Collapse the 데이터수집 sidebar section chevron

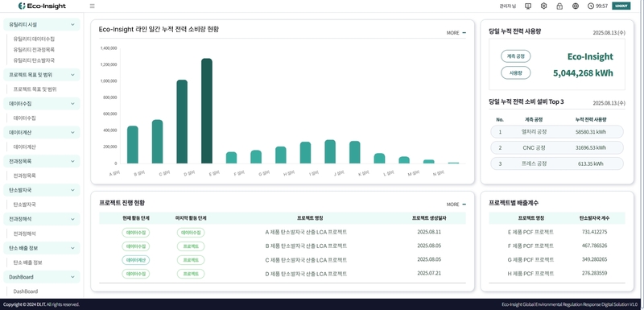pos(72,104)
